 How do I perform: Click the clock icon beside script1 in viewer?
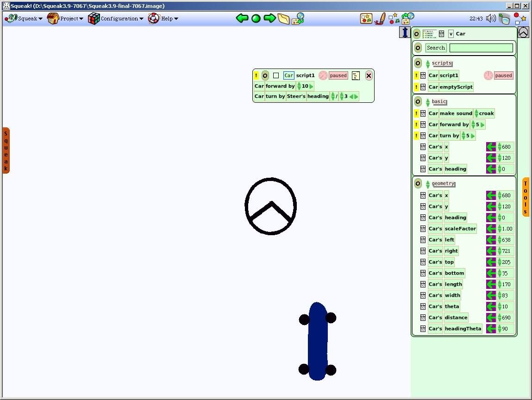click(488, 75)
